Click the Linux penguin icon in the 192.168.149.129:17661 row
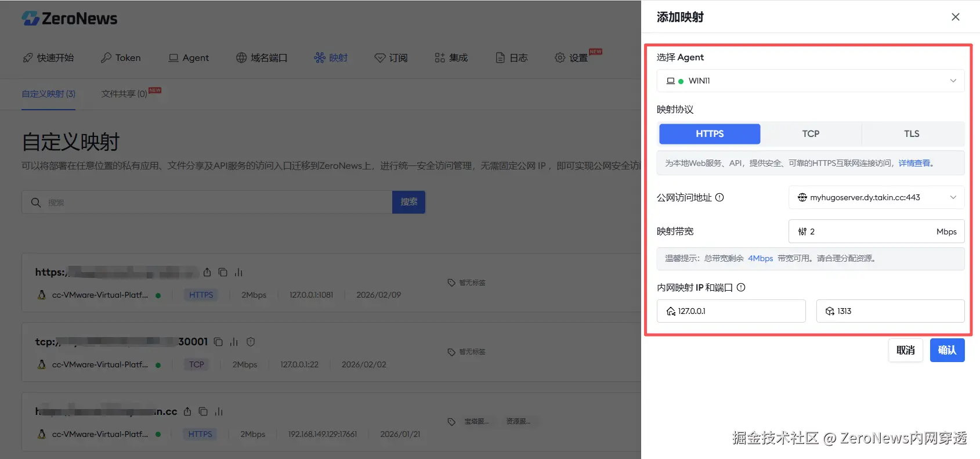This screenshot has height=459, width=980. (42, 434)
